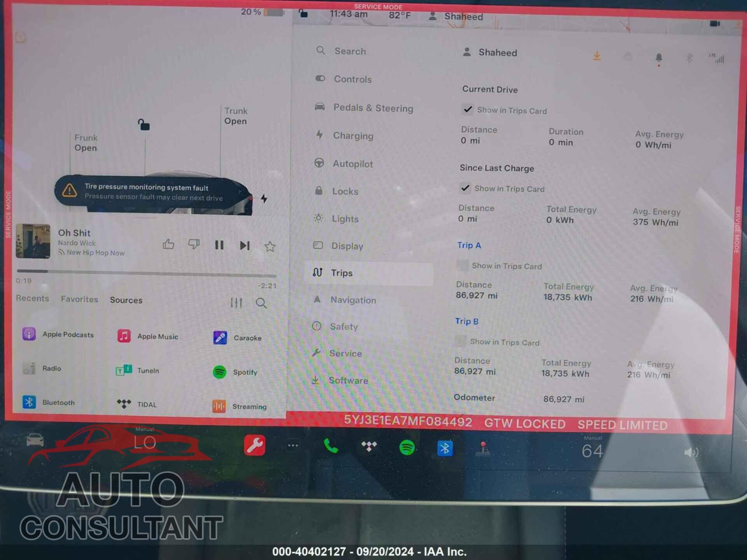The height and width of the screenshot is (560, 747).
Task: Seek in the song progress bar
Action: point(146,273)
